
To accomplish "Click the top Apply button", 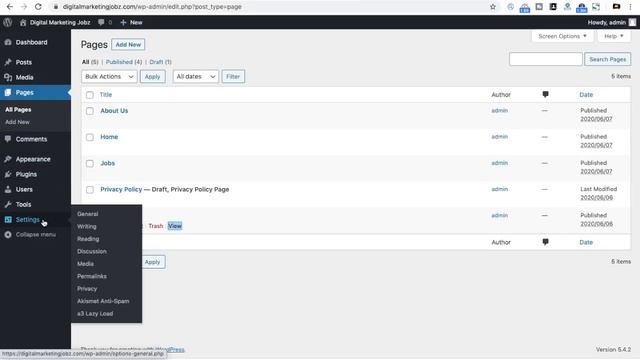I will pos(153,76).
